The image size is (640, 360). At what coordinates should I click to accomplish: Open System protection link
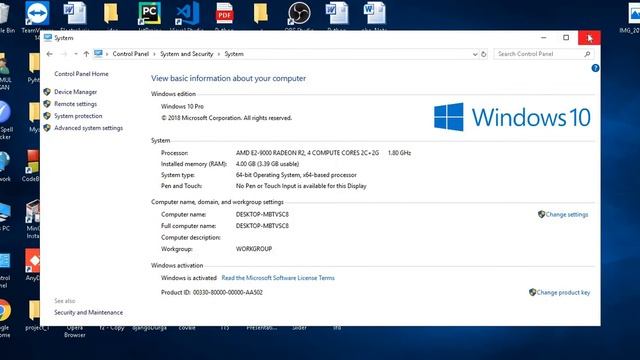[x=78, y=116]
